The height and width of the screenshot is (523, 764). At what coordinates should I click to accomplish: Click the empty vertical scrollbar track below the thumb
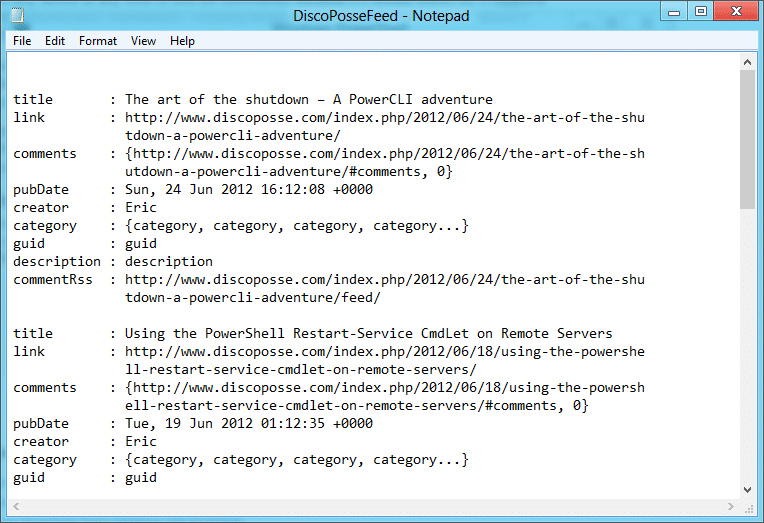click(x=747, y=350)
